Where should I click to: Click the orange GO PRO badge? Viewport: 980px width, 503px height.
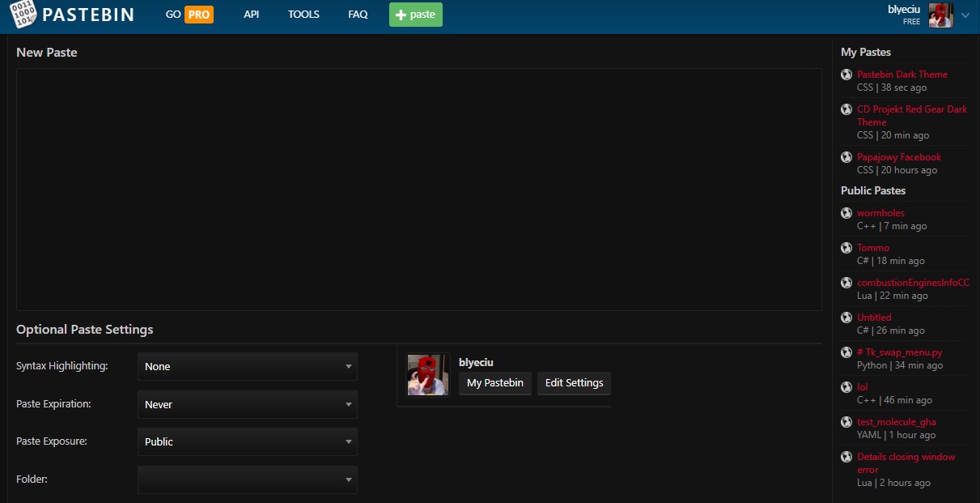coord(189,15)
